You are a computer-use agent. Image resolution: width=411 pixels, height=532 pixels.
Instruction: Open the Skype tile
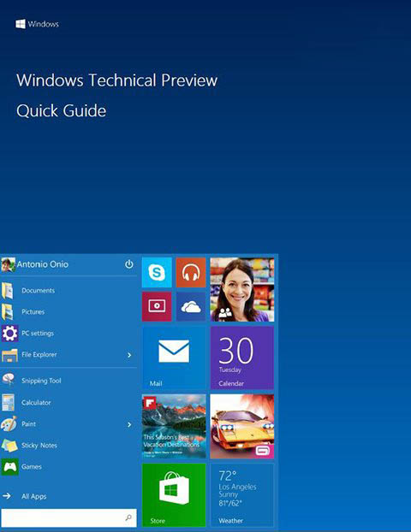[157, 273]
